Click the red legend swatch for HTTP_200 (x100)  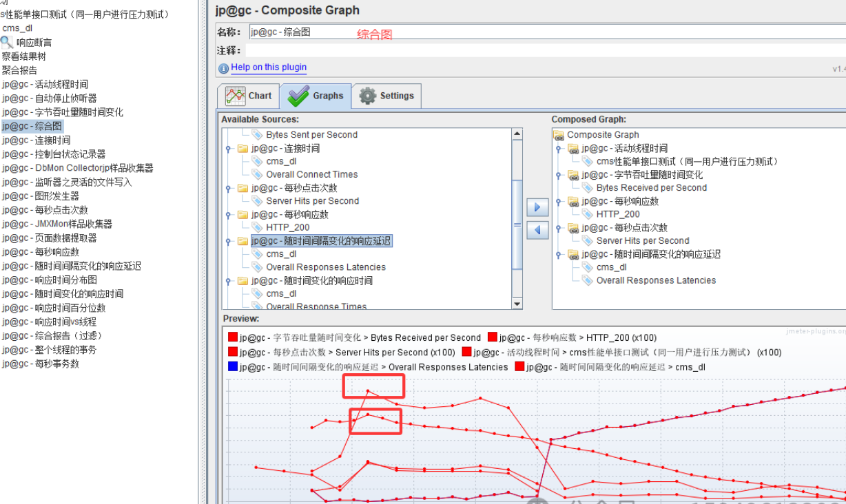(x=493, y=337)
